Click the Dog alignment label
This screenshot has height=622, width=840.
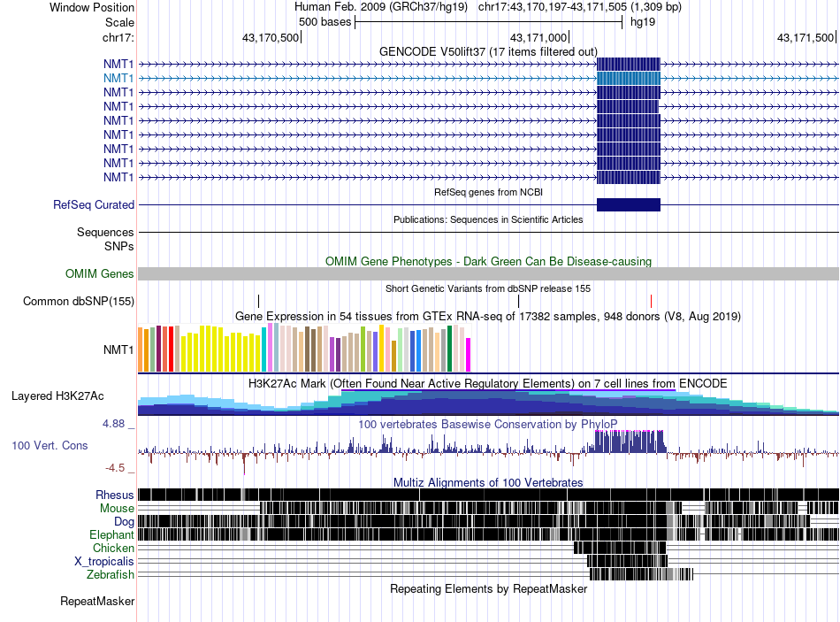tap(124, 522)
